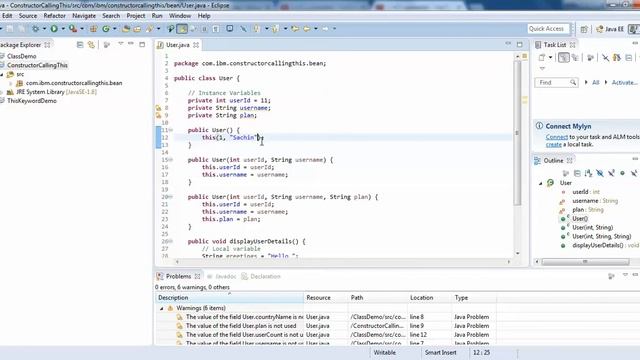The height and width of the screenshot is (360, 640).
Task: Open dropdown next to New Java Class
Action: point(115,29)
